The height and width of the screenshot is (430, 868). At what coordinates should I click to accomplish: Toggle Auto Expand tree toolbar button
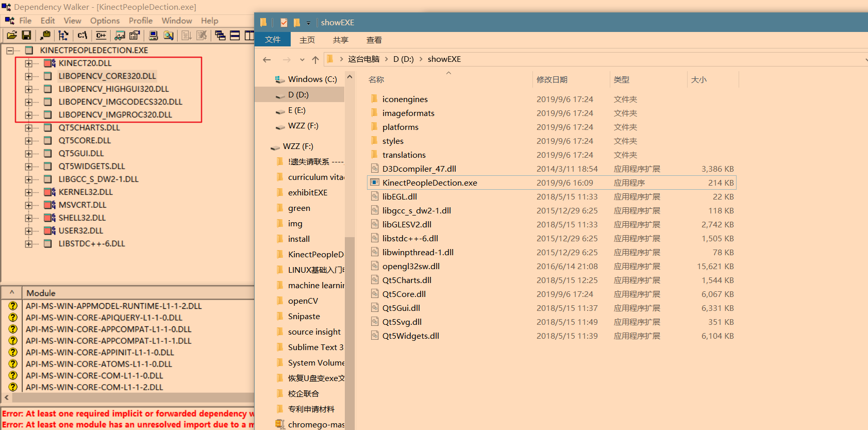click(x=63, y=35)
